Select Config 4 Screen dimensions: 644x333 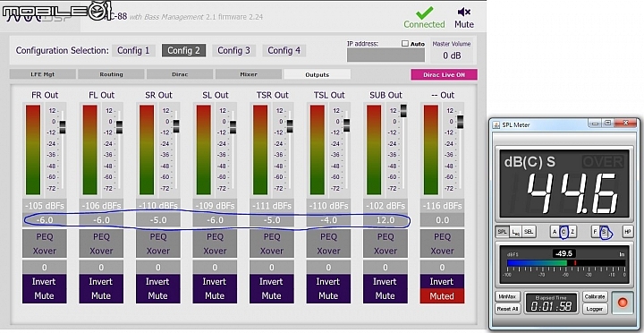[x=284, y=50]
